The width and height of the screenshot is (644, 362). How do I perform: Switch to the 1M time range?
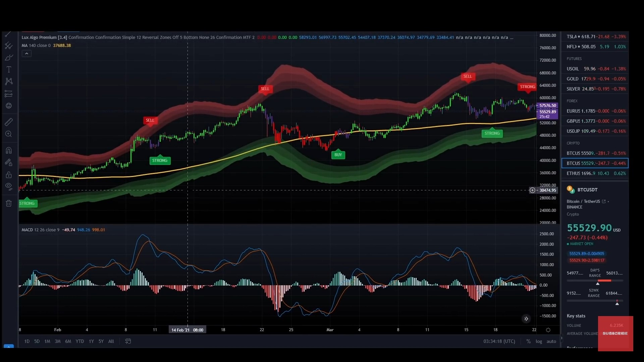[x=47, y=341]
